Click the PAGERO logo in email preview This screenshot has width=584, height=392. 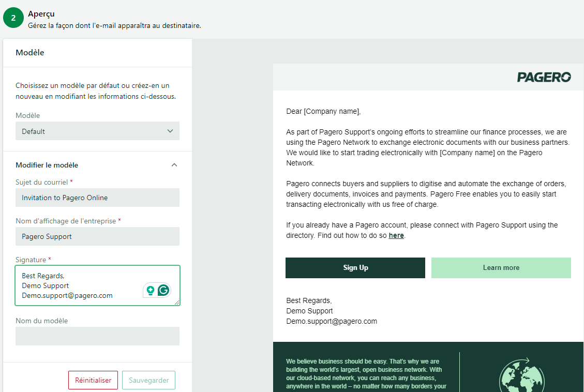(x=544, y=77)
